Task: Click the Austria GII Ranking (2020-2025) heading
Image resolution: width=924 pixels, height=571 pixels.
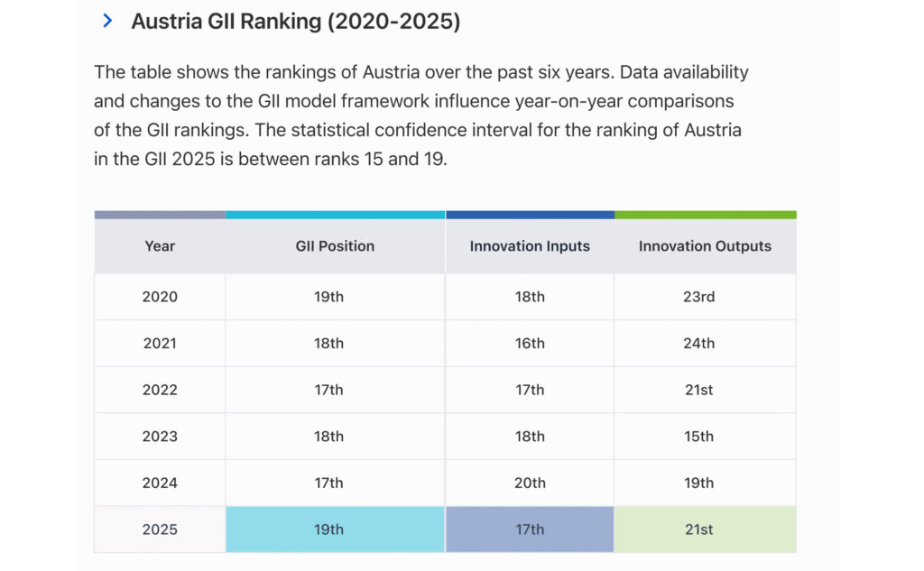Action: pyautogui.click(x=295, y=22)
